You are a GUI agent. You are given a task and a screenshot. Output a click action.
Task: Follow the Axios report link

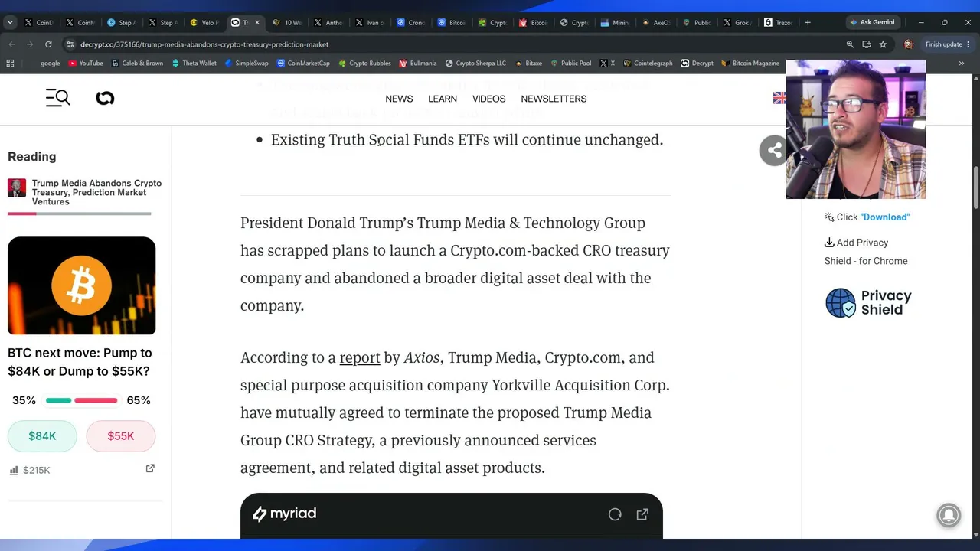(360, 357)
